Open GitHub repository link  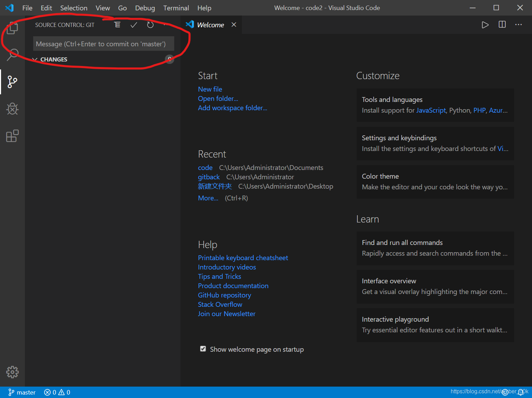tap(225, 295)
